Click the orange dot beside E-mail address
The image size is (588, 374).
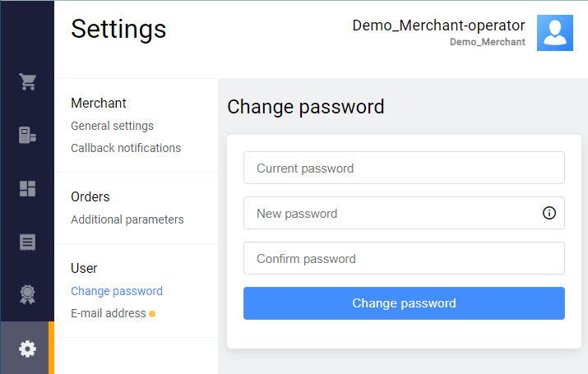coord(152,314)
